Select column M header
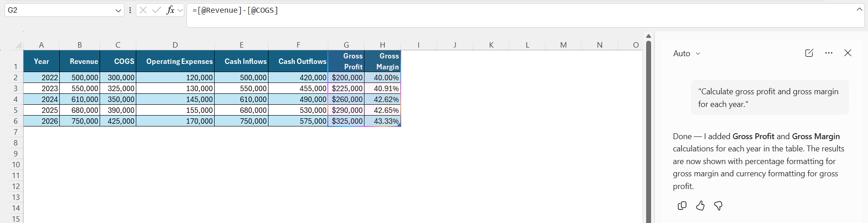This screenshot has height=223, width=868. pyautogui.click(x=563, y=45)
